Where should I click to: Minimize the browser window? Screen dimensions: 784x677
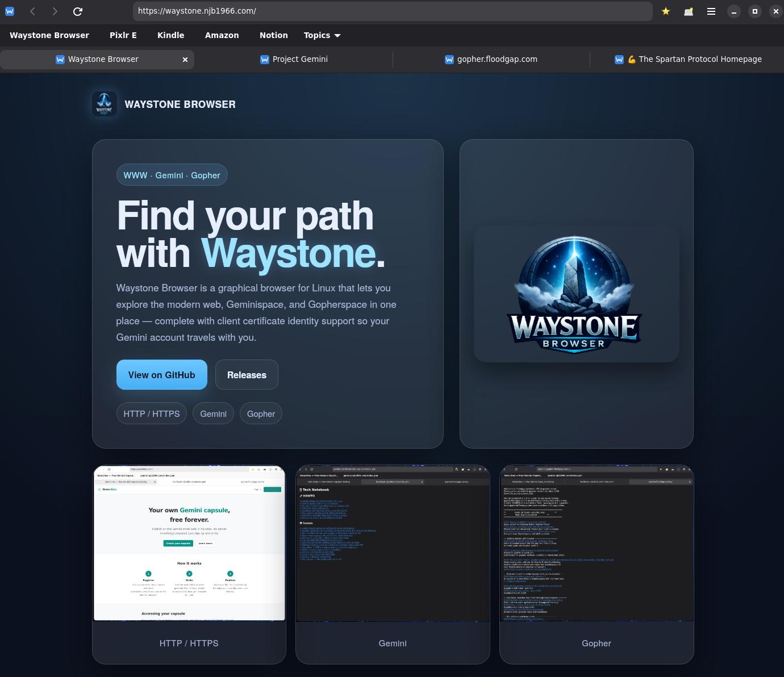[x=734, y=11]
